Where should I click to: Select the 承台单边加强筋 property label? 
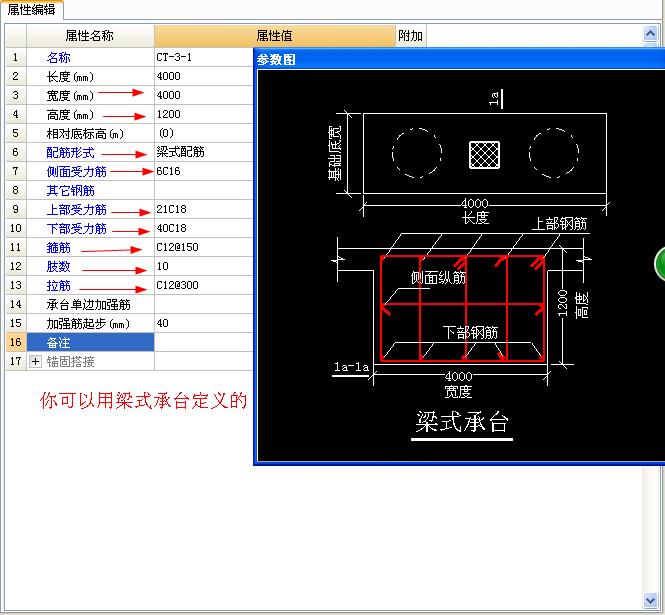(x=88, y=305)
